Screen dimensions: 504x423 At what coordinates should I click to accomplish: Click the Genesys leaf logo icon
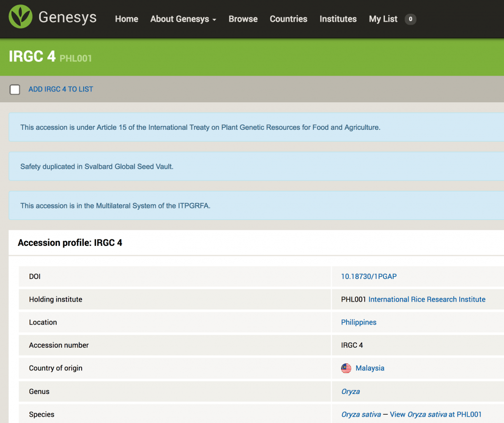pos(21,17)
